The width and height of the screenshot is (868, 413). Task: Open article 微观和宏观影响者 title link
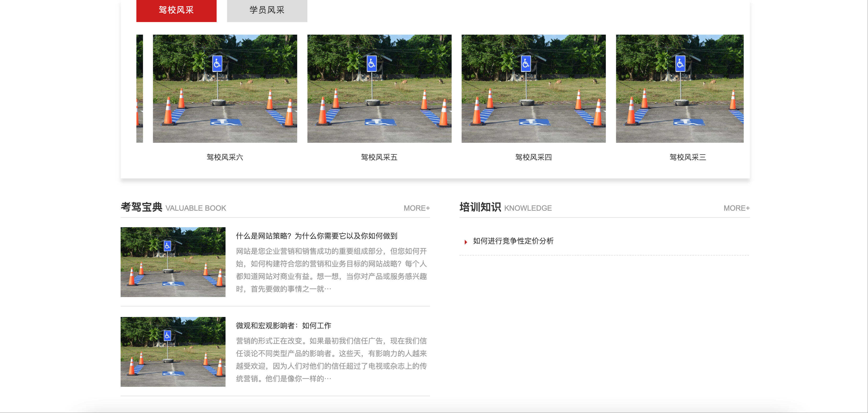tap(283, 325)
